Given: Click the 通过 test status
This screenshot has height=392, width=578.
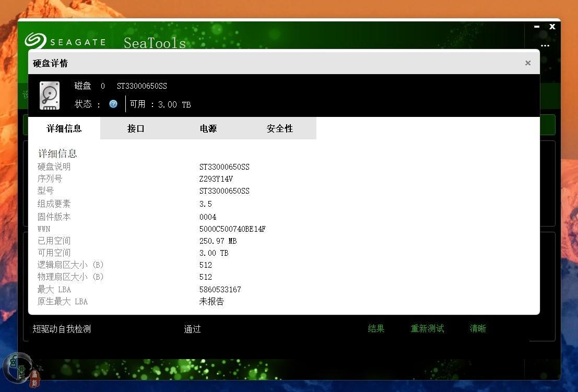Looking at the screenshot, I should point(193,329).
